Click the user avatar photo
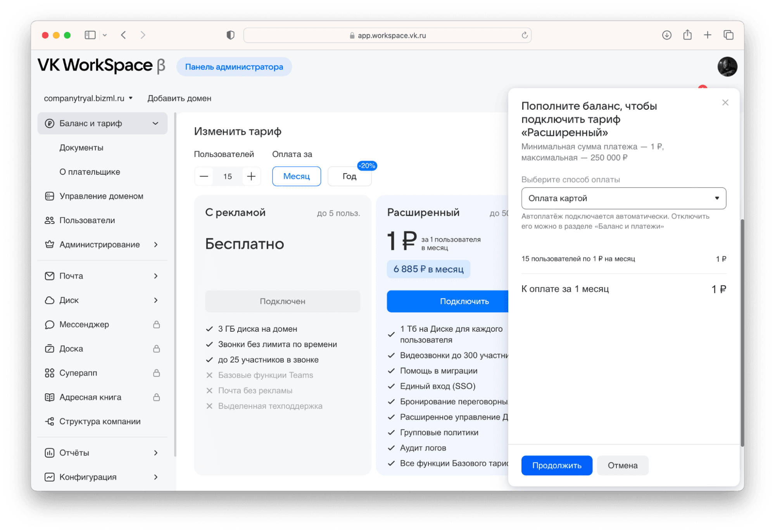The width and height of the screenshot is (775, 532). click(x=727, y=67)
